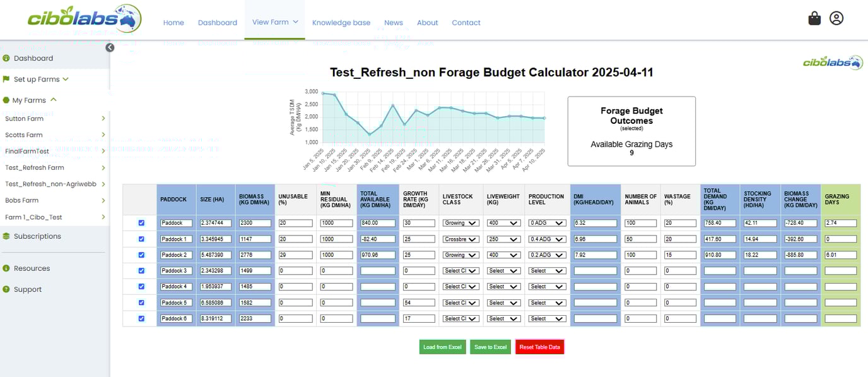Click the Load from Excel button
Viewport: 868px width, 377px height.
pyautogui.click(x=442, y=347)
